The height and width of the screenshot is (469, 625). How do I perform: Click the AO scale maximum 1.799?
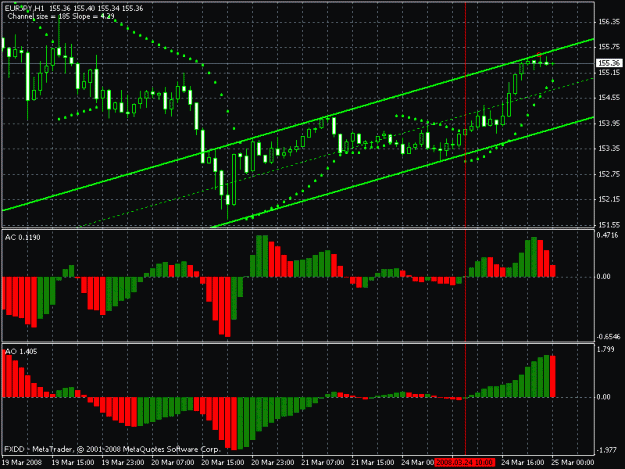606,349
